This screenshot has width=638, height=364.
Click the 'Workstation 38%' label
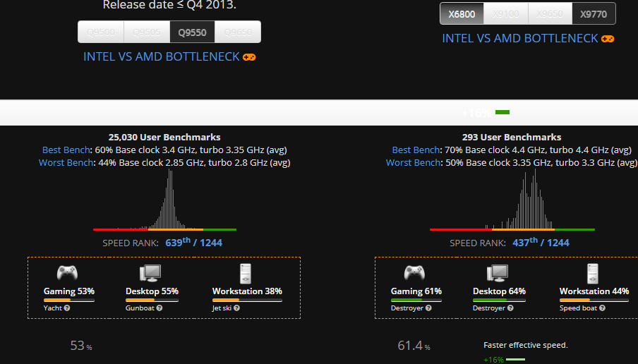(x=248, y=291)
